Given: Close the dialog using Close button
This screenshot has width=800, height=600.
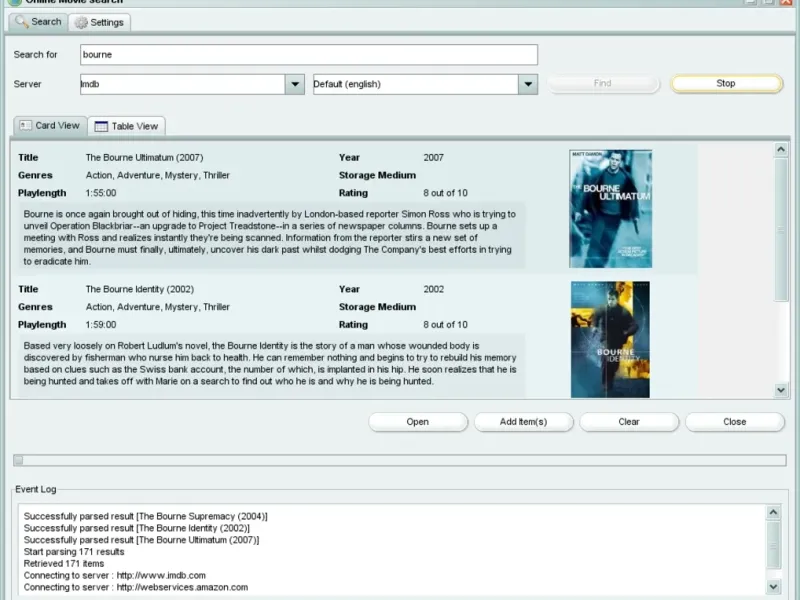Looking at the screenshot, I should click(x=734, y=422).
